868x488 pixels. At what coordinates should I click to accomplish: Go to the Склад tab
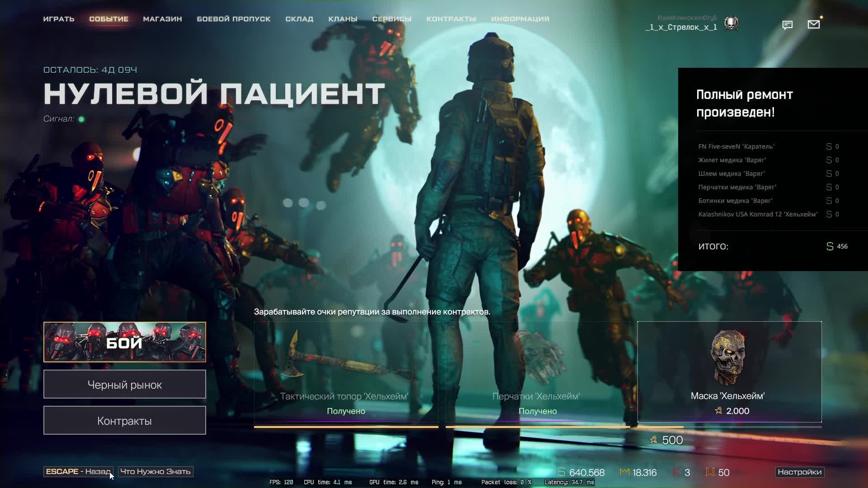coord(299,19)
